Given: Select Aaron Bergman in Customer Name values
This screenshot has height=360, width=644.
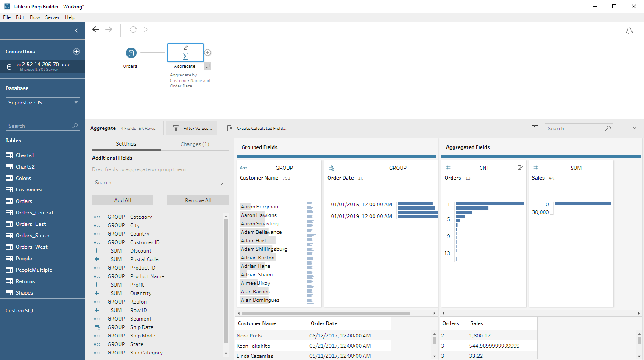Looking at the screenshot, I should click(x=259, y=207).
